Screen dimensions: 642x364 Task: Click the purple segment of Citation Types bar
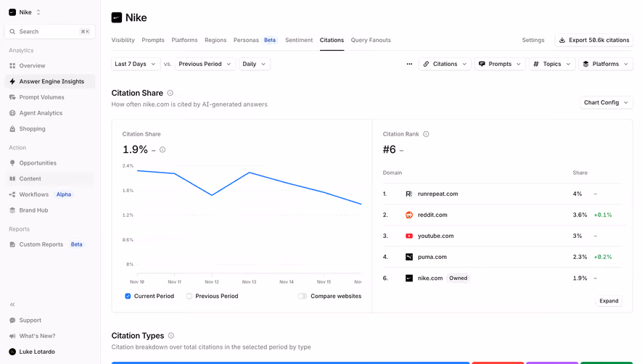552,363
